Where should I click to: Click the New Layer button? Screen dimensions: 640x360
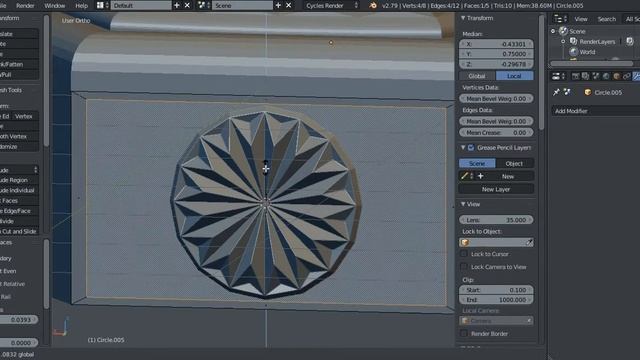coord(496,189)
